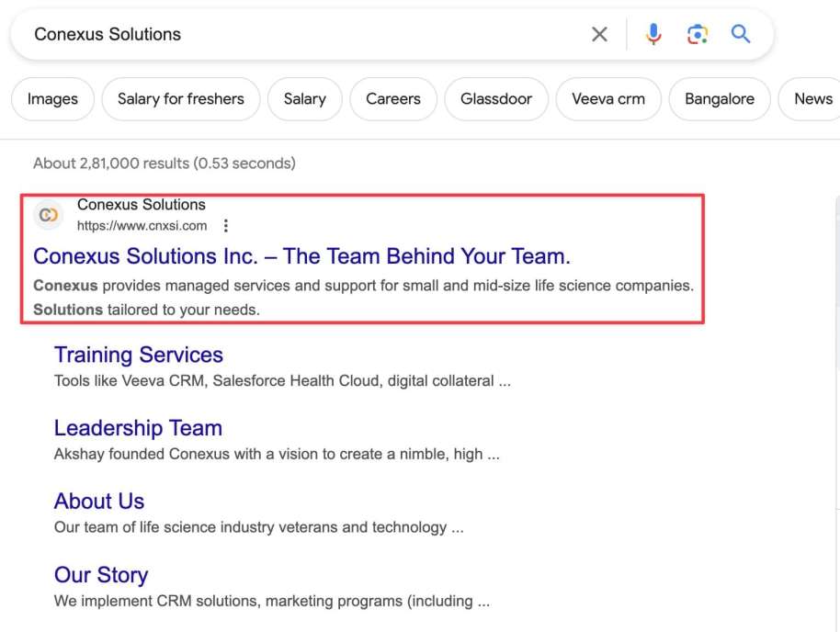
Task: Visit the About Us sitelink
Action: point(99,502)
